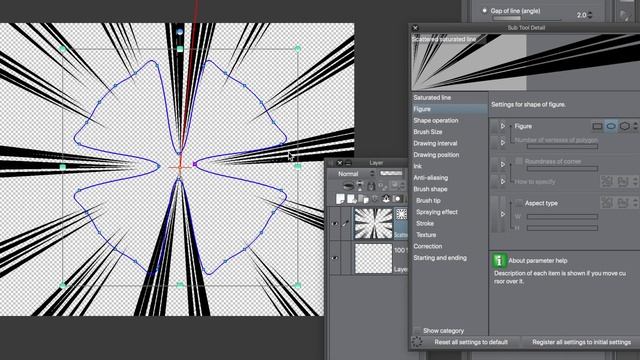Click the new layer folder icon

(363, 199)
